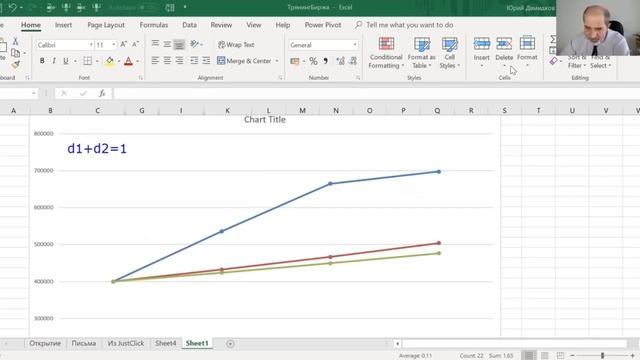Viewport: 640px width, 360px height.
Task: Set bottom vertical alignment
Action: pyautogui.click(x=179, y=44)
